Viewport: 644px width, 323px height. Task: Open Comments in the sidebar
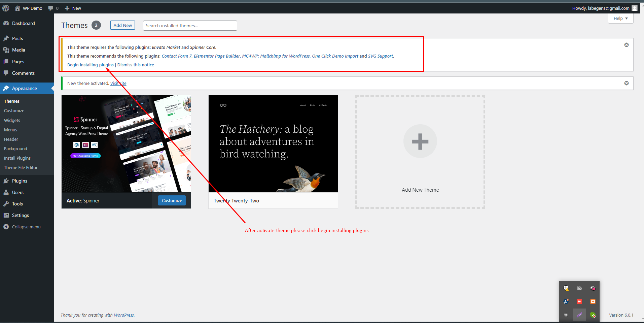27,73
